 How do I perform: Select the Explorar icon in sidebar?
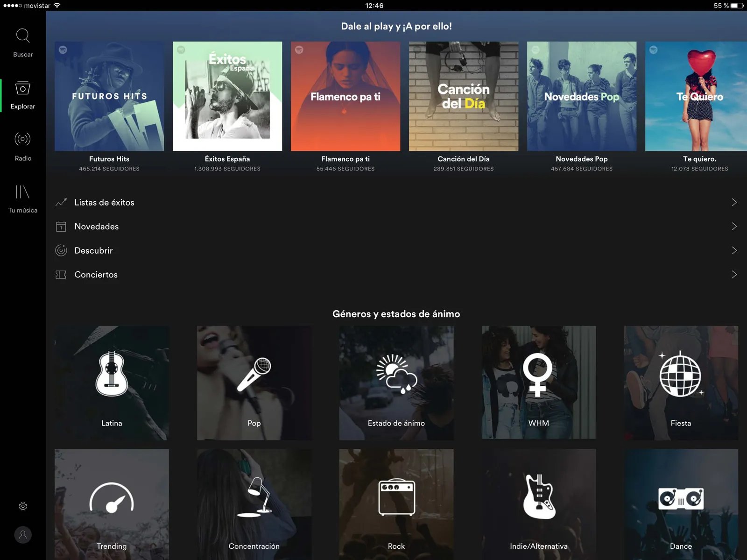pos(23,88)
